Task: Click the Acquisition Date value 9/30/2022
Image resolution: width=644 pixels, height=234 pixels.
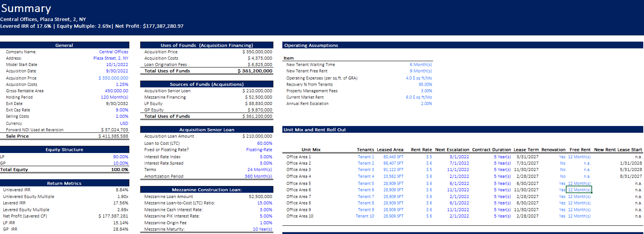Action: pyautogui.click(x=117, y=71)
